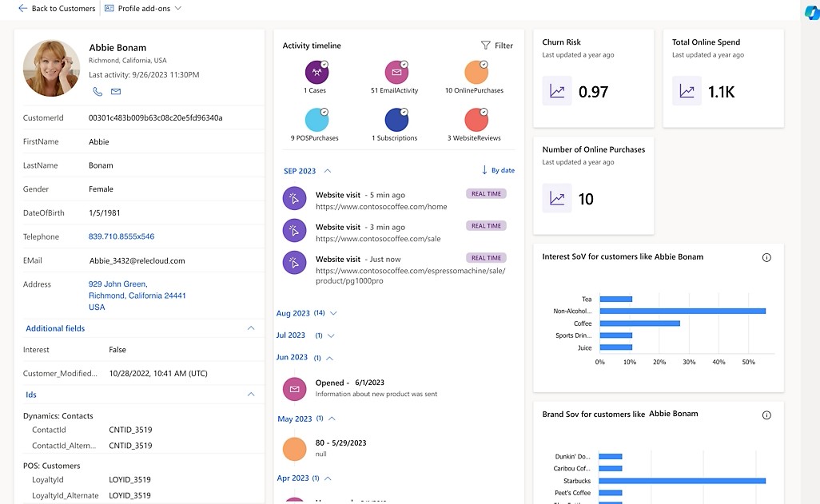Click the telephone number 839.710.8555x546 link
This screenshot has width=820, height=504.
click(x=121, y=236)
